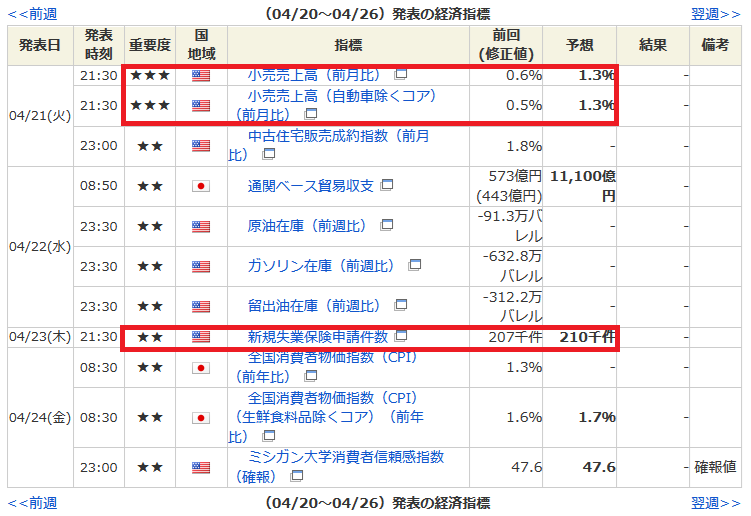Select 04/22(水) date cell
This screenshot has height=516, width=751.
(x=40, y=247)
